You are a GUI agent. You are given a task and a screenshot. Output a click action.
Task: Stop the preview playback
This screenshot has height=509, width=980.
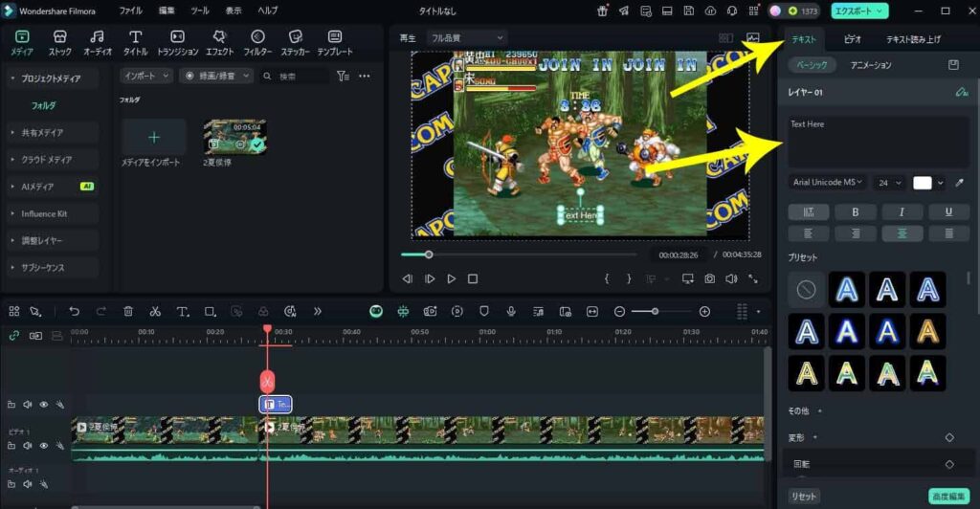coord(473,278)
